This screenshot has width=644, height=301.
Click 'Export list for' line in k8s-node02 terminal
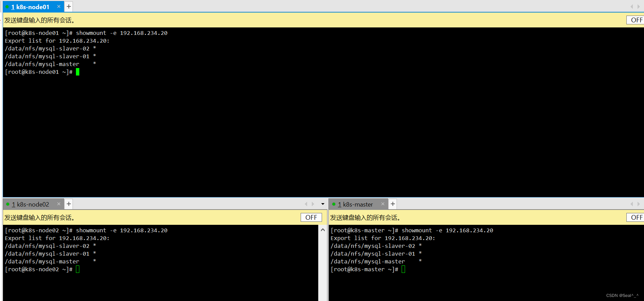(57, 238)
